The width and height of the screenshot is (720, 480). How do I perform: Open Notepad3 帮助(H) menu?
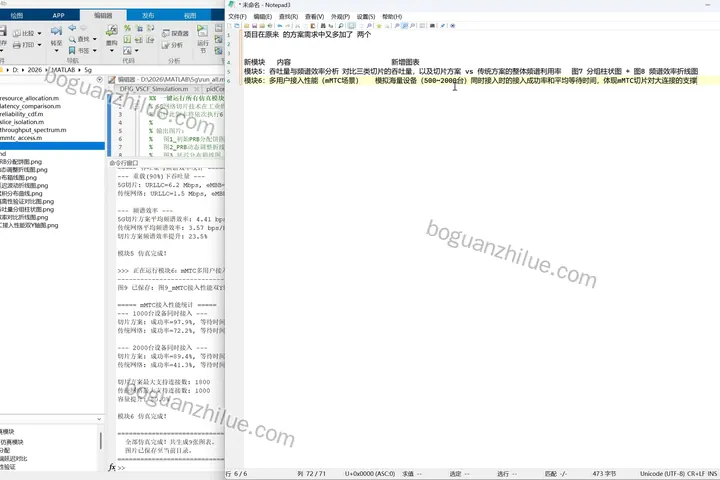tap(392, 17)
